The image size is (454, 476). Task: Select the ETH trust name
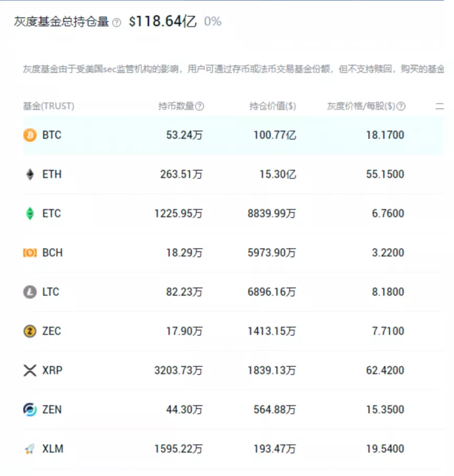coord(51,174)
